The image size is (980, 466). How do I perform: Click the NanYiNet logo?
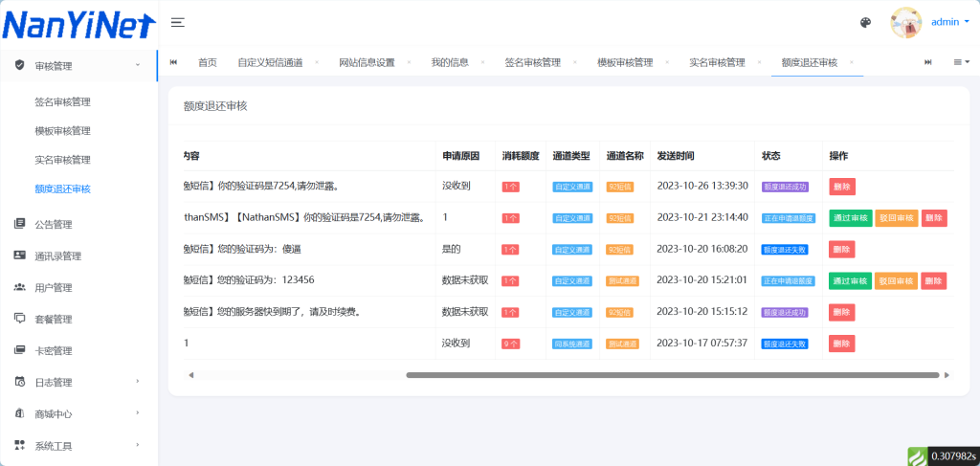pyautogui.click(x=78, y=25)
